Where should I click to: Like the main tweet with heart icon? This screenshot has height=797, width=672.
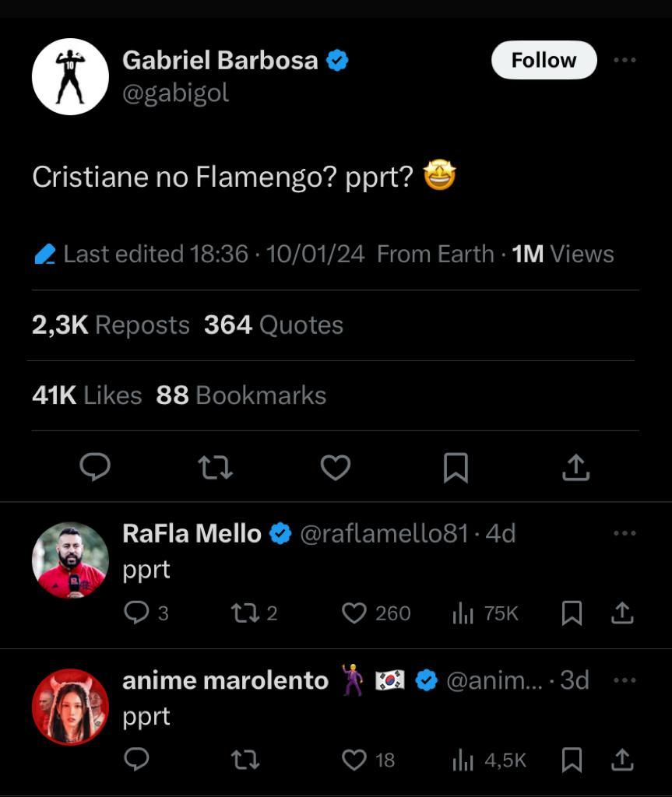[336, 467]
